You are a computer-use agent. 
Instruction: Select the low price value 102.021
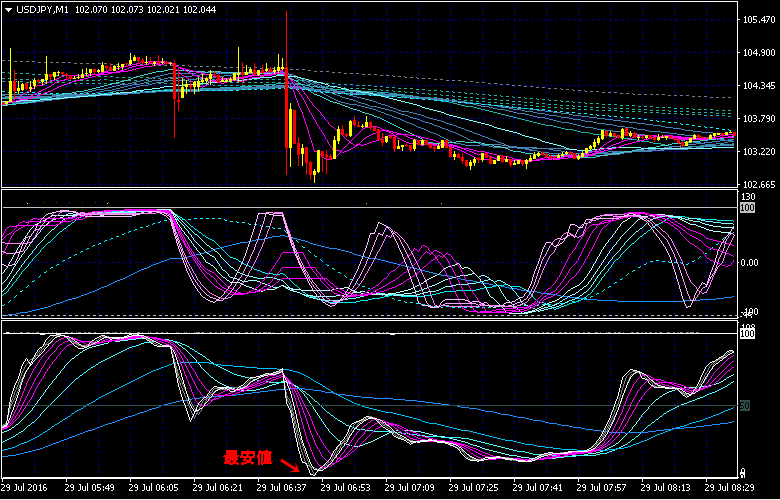[163, 9]
